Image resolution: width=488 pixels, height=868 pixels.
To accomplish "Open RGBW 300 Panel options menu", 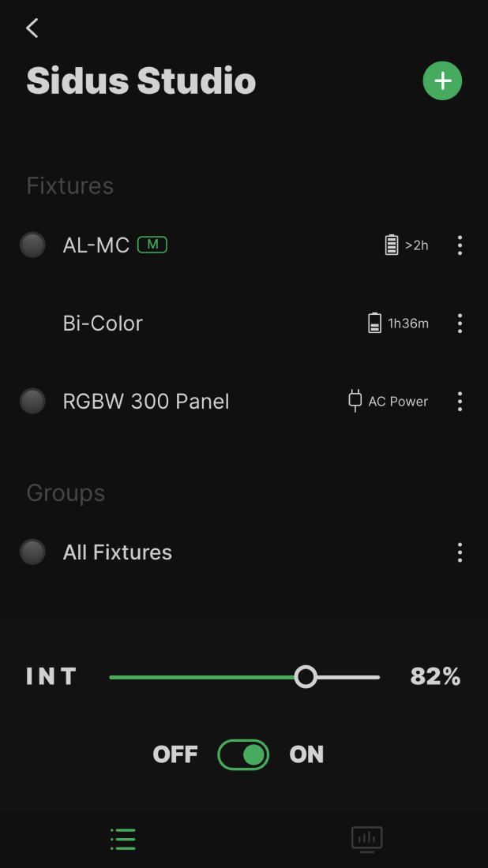I will click(x=460, y=401).
